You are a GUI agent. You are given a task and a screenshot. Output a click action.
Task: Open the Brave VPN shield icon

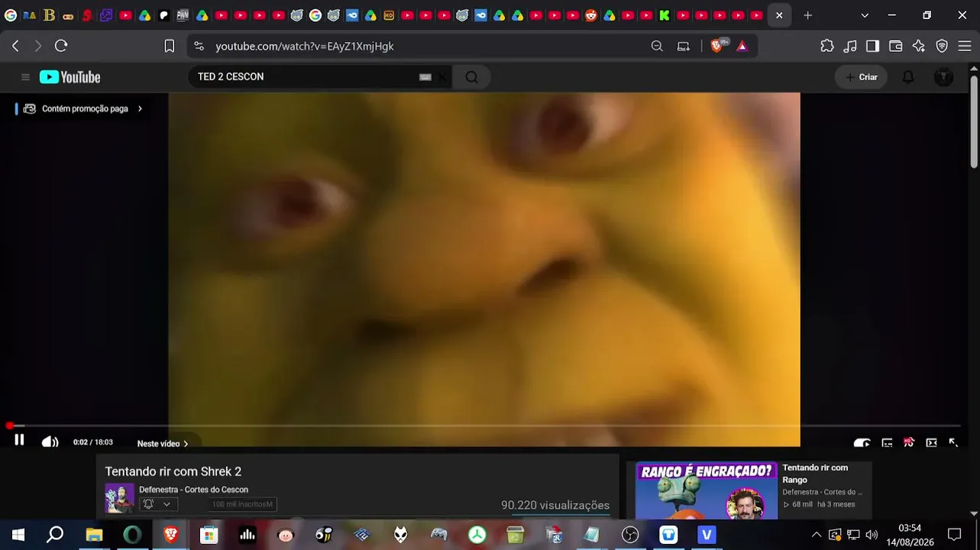[942, 46]
